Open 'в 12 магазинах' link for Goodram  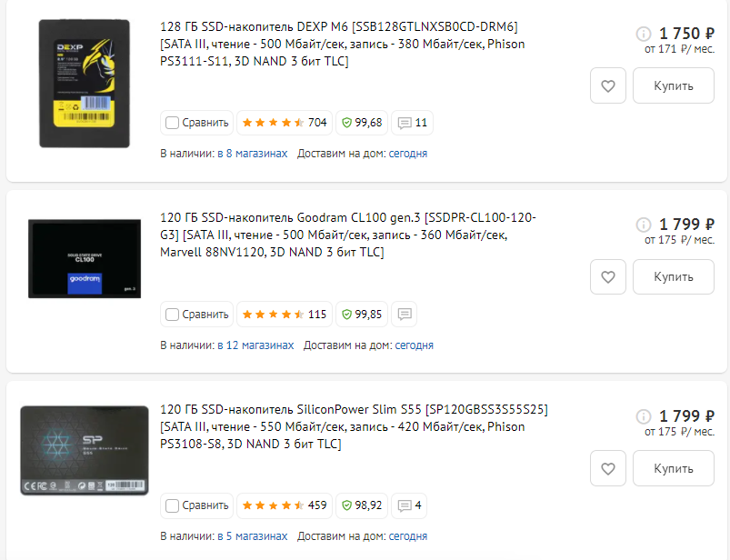255,345
